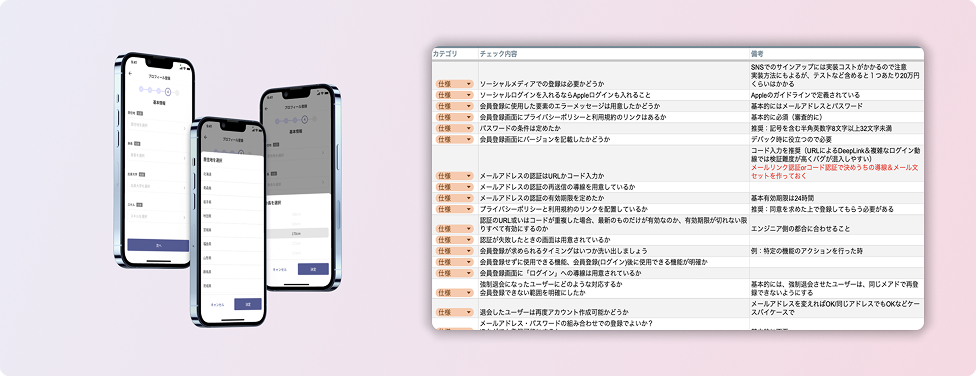Tap 決定 in the height picker sheet
Viewport: 976px width, 376px height.
[313, 269]
